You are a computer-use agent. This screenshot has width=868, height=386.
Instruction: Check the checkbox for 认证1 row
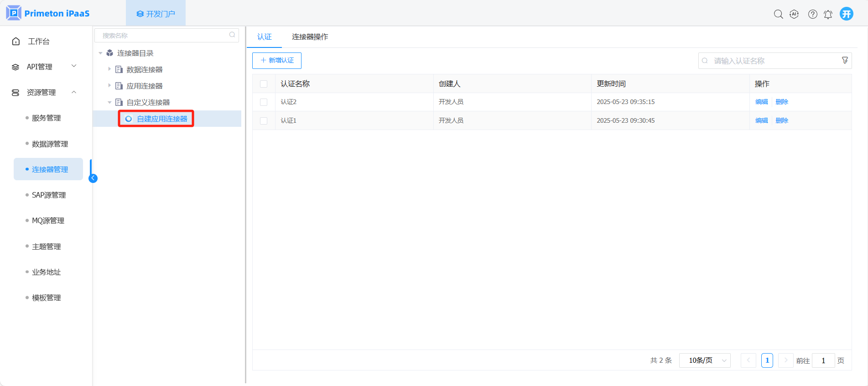(x=264, y=121)
